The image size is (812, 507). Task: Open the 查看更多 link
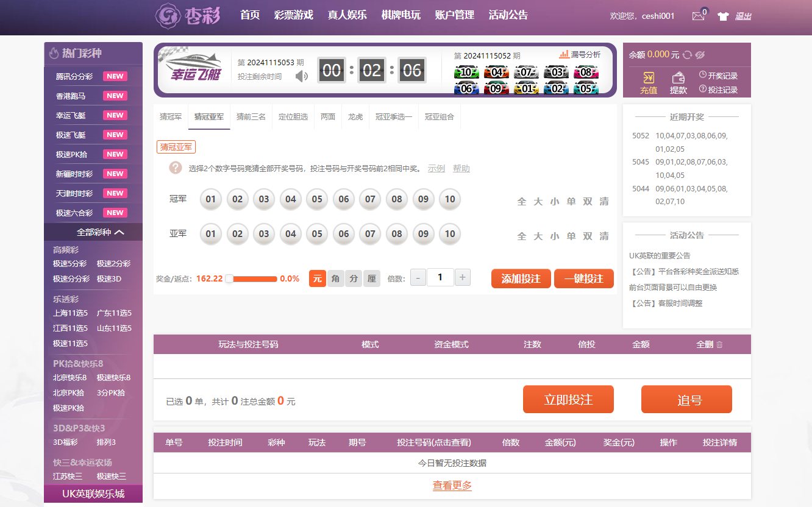(x=452, y=485)
